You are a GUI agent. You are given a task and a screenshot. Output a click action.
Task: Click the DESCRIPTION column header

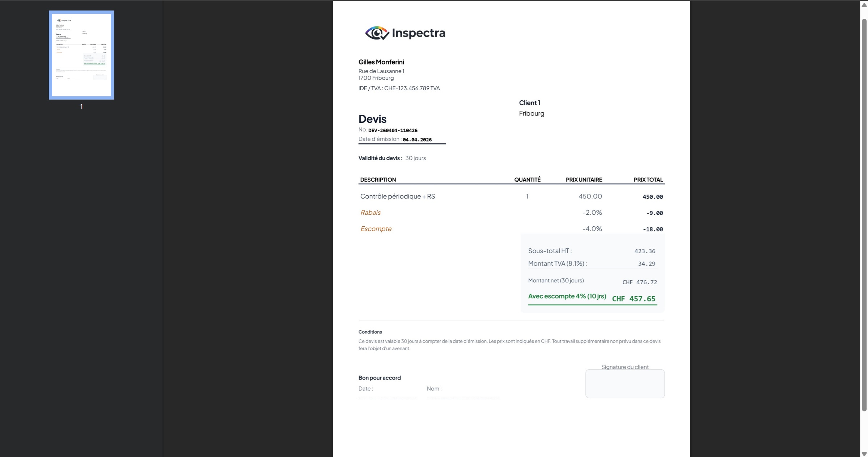(378, 180)
